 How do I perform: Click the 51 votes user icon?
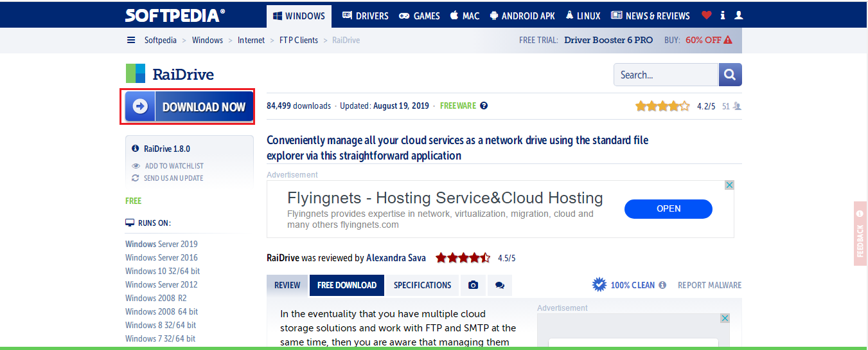737,106
